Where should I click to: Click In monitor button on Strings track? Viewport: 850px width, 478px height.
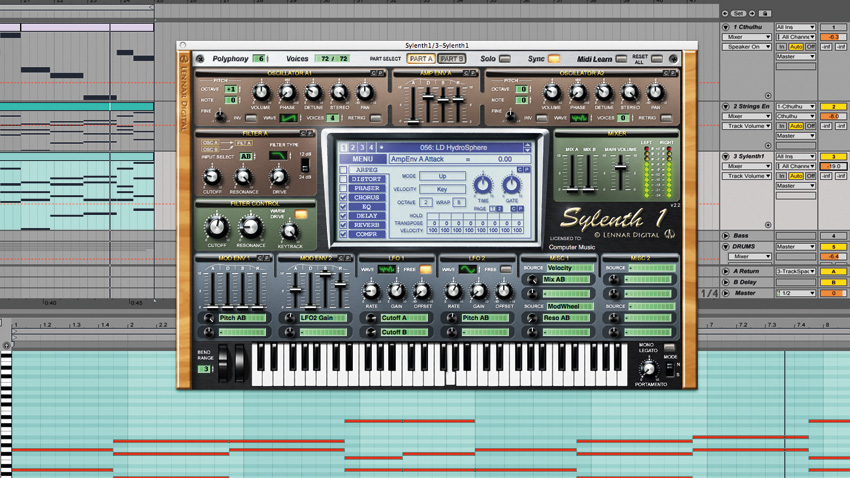[782, 126]
